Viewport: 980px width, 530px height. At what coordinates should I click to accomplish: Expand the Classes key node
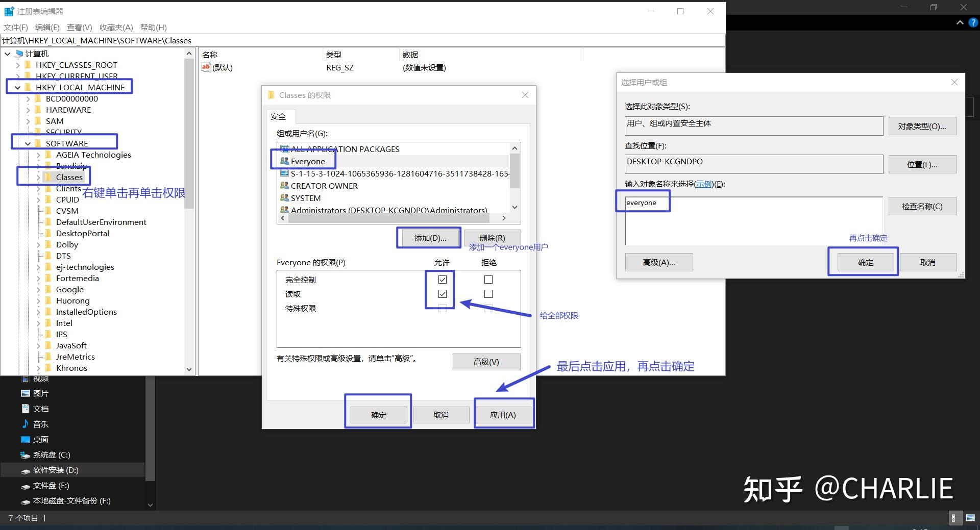(x=38, y=177)
